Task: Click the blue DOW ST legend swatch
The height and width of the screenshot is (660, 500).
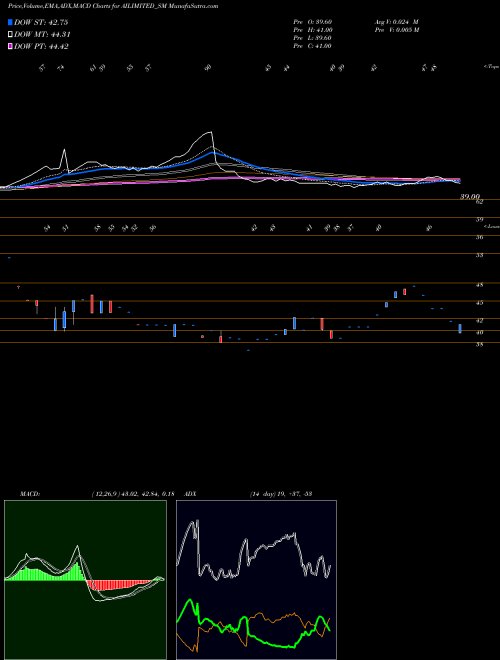Action: (x=10, y=22)
